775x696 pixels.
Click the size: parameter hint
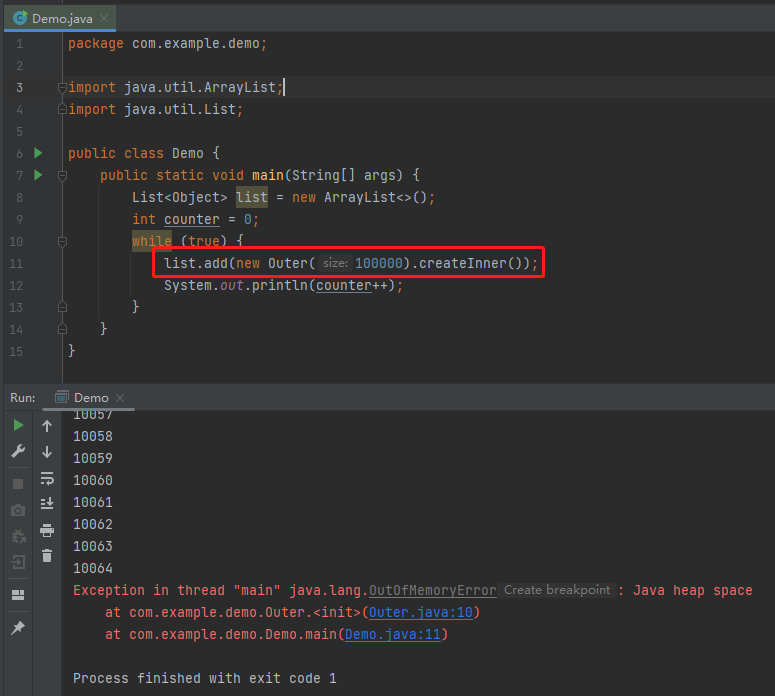click(x=335, y=263)
